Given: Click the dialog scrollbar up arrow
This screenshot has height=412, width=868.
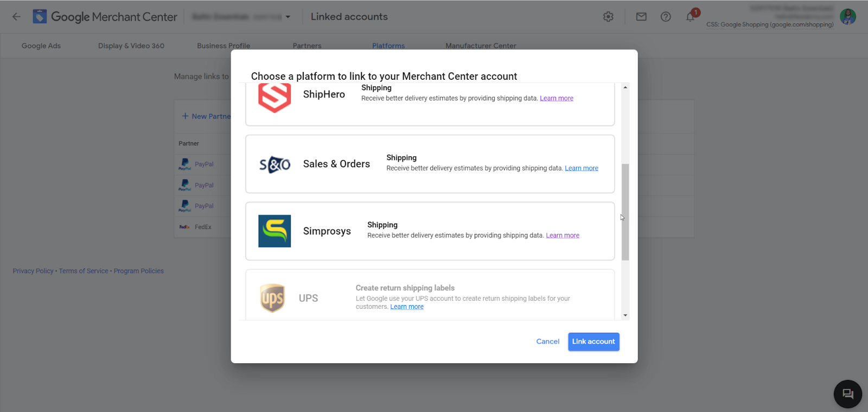Looking at the screenshot, I should pos(626,87).
